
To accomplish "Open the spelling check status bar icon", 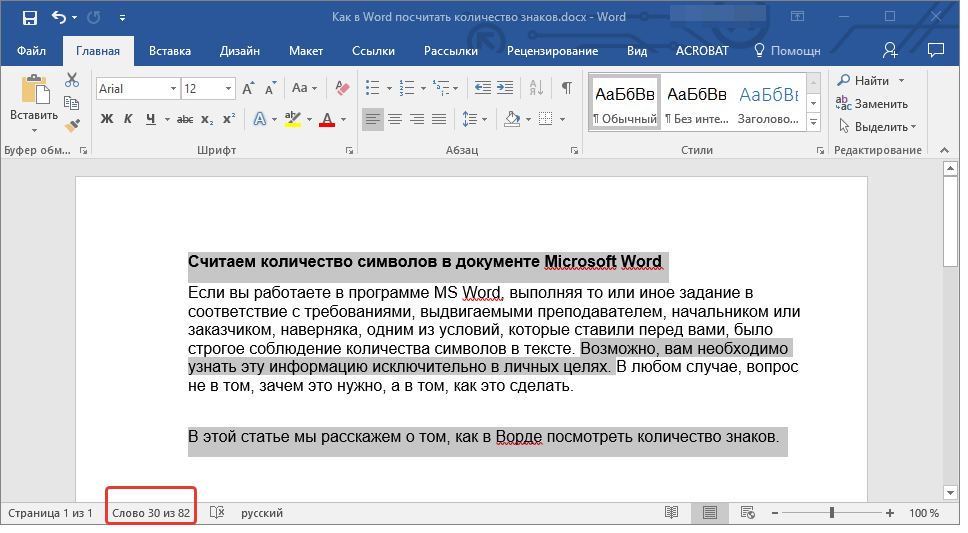I will pyautogui.click(x=217, y=513).
